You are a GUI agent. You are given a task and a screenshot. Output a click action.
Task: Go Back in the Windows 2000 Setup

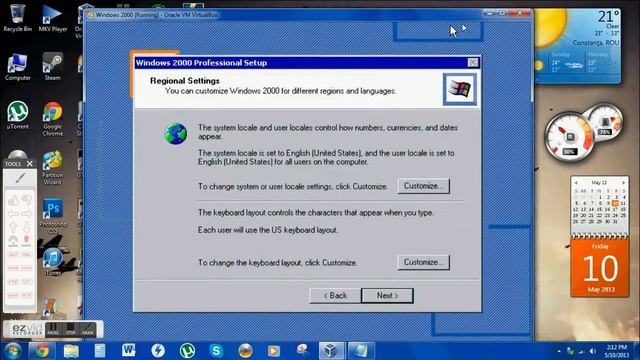pos(335,296)
